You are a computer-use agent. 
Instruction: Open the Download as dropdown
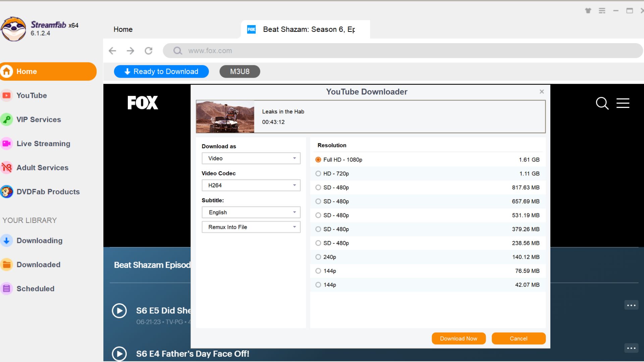[x=251, y=158]
